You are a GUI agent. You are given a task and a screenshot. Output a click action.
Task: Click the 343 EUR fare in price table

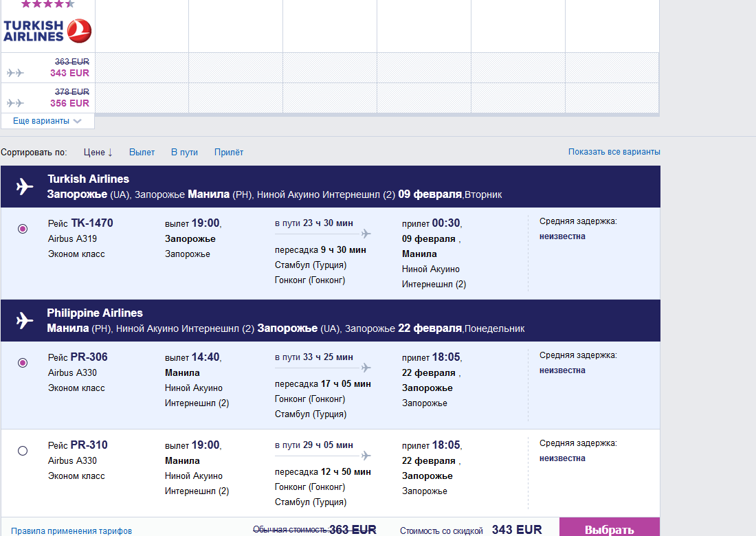[x=69, y=73]
